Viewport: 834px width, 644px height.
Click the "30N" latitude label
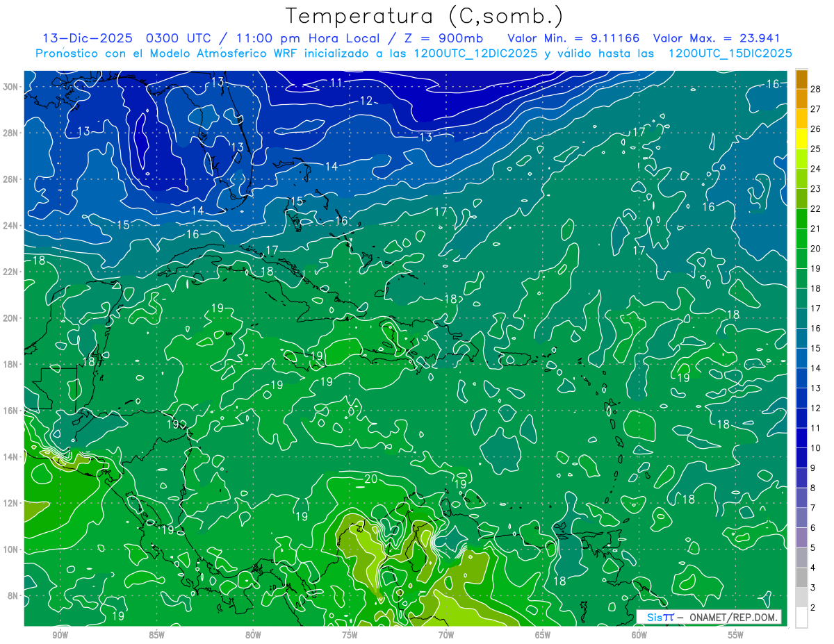[x=12, y=87]
